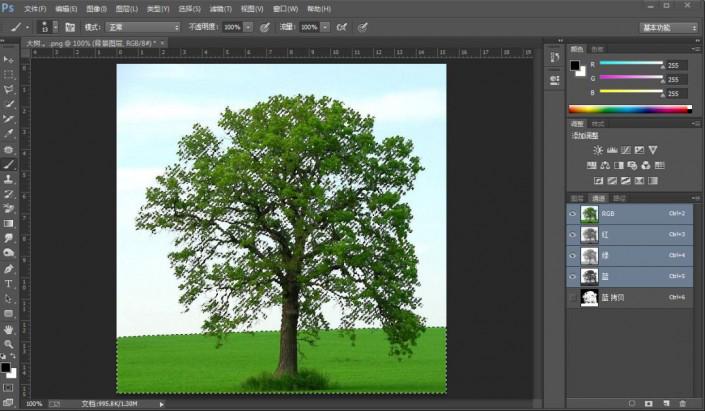The height and width of the screenshot is (411, 705).
Task: Toggle the brush panel icon in options bar
Action: (x=71, y=27)
